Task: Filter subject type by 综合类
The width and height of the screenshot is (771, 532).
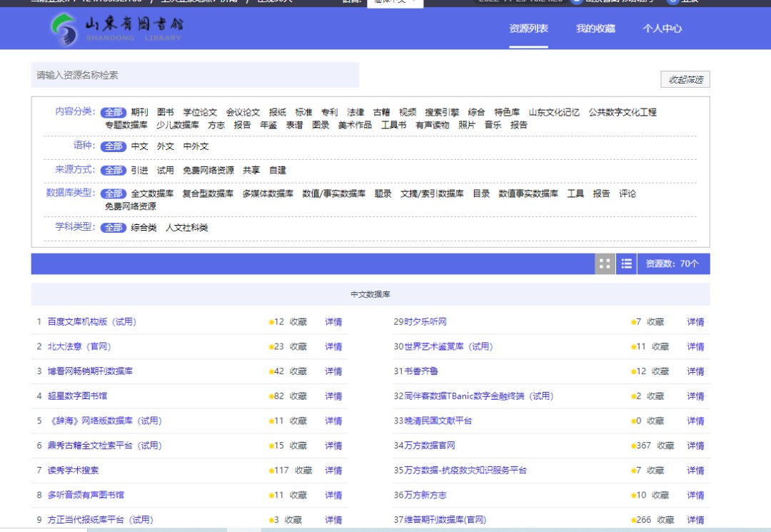Action: [144, 228]
